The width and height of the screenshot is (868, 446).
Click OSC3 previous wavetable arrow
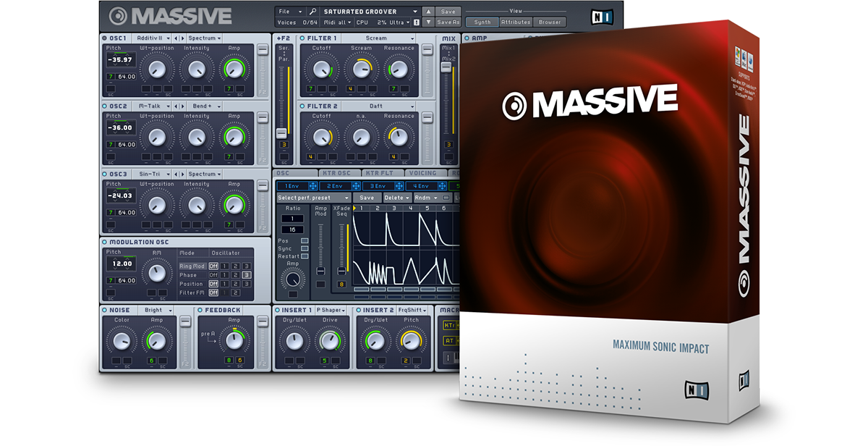[x=176, y=174]
